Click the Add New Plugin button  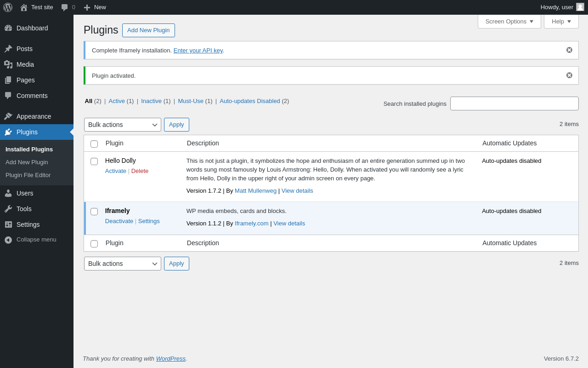pyautogui.click(x=148, y=30)
